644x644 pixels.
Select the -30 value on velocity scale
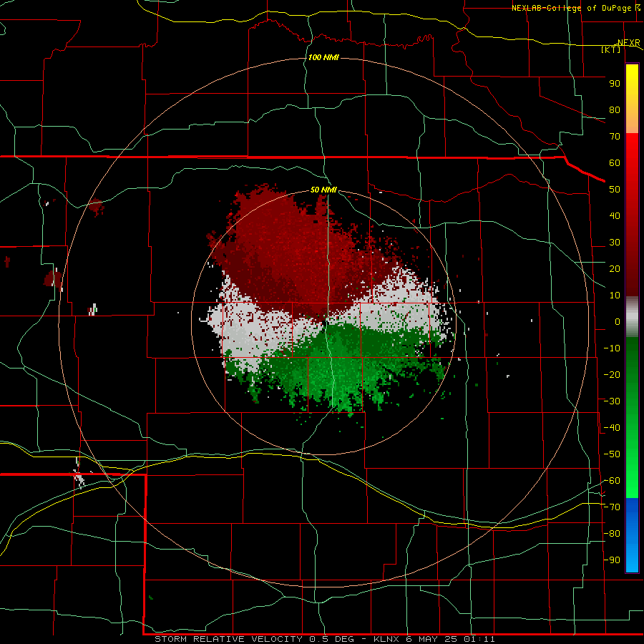[x=612, y=401]
